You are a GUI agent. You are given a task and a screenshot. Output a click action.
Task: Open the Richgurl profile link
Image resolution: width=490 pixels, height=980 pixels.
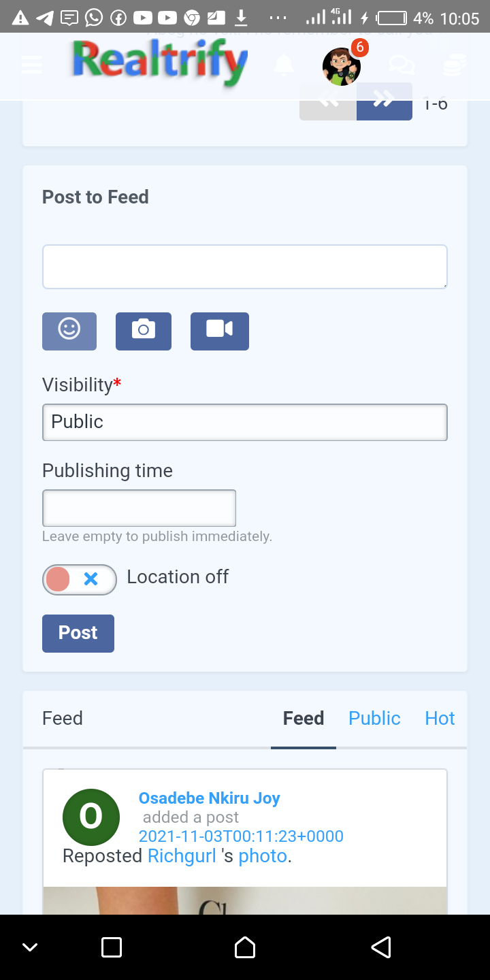pos(182,856)
